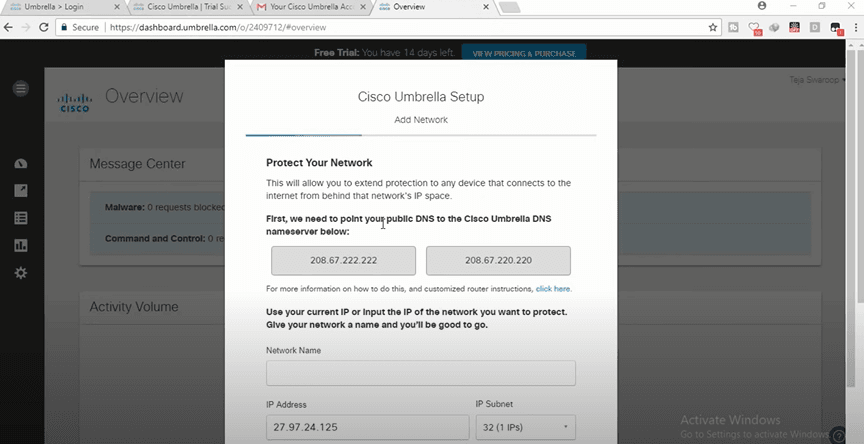864x444 pixels.
Task: Click the arrow-in-box icon in sidebar
Action: [x=21, y=191]
